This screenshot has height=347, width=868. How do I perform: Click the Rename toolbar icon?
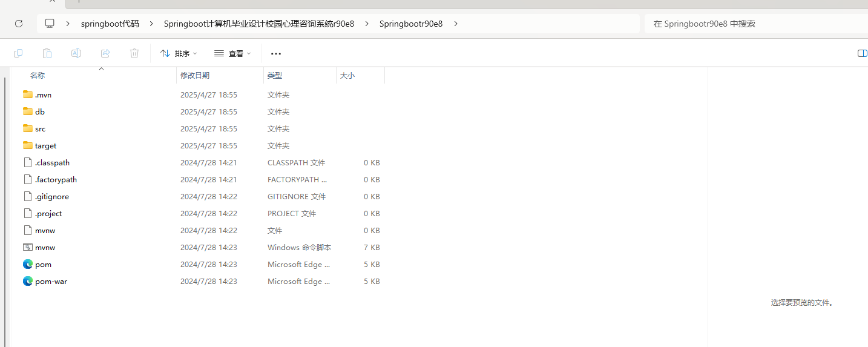(76, 53)
